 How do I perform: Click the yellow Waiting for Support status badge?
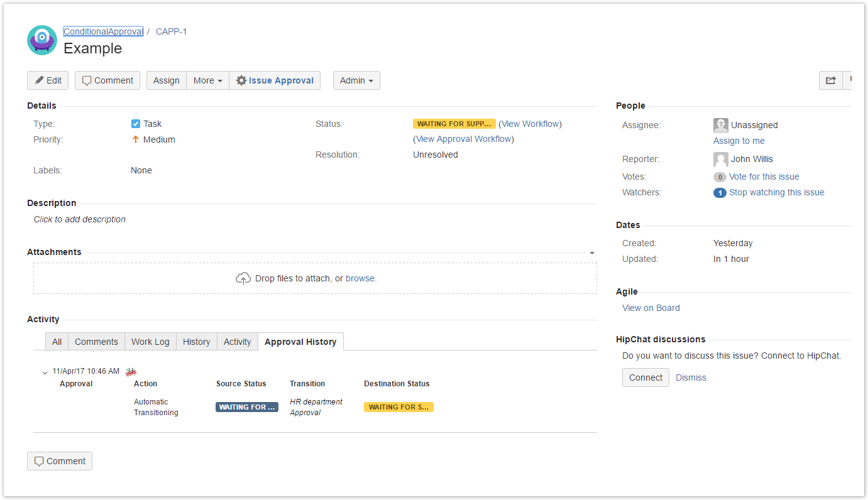pos(454,124)
